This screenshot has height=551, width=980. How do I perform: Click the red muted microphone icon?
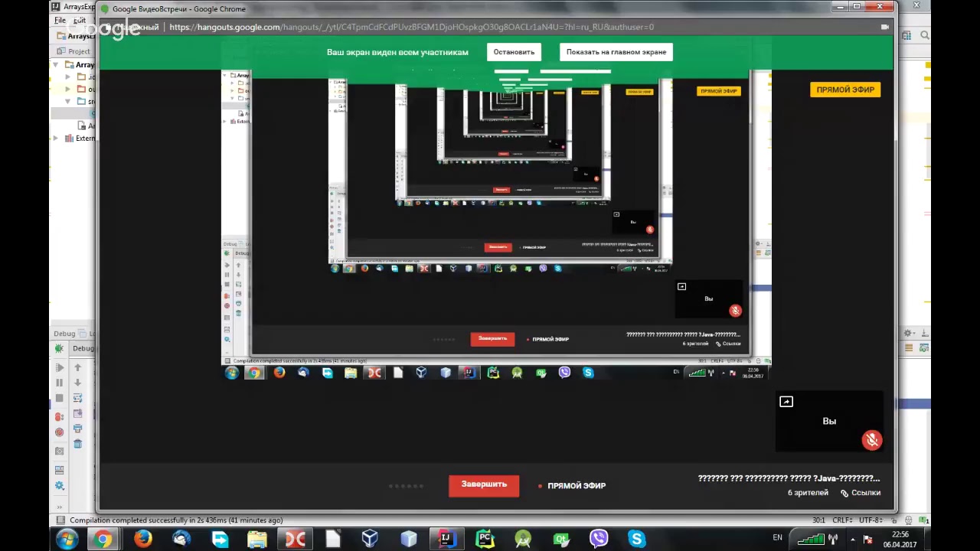pyautogui.click(x=871, y=440)
